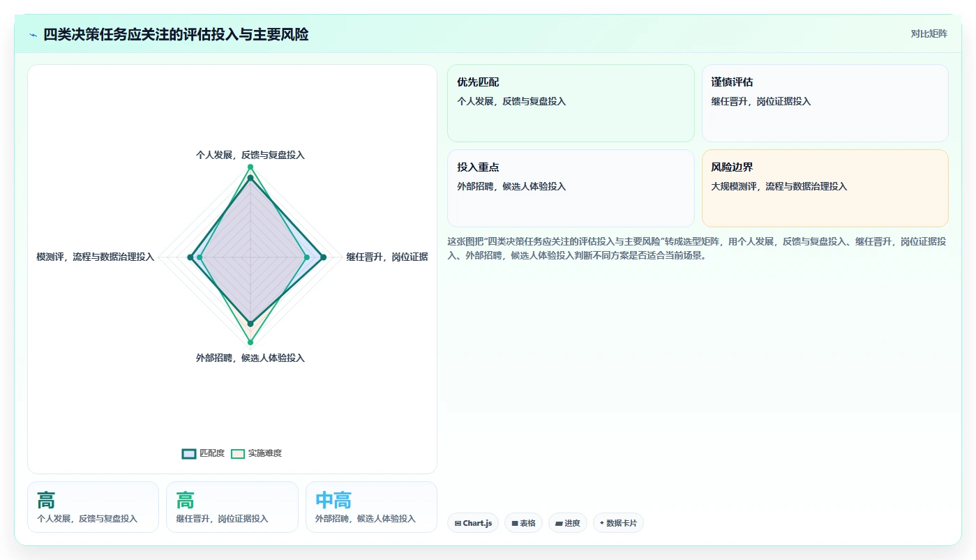Viewport: 976px width, 560px height.
Task: Click the 进度 tag
Action: tap(568, 523)
